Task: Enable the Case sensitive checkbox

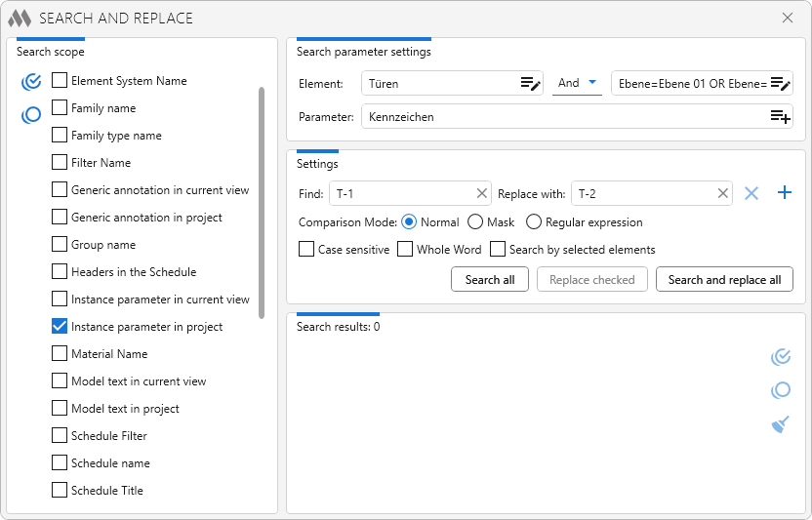Action: pyautogui.click(x=306, y=249)
